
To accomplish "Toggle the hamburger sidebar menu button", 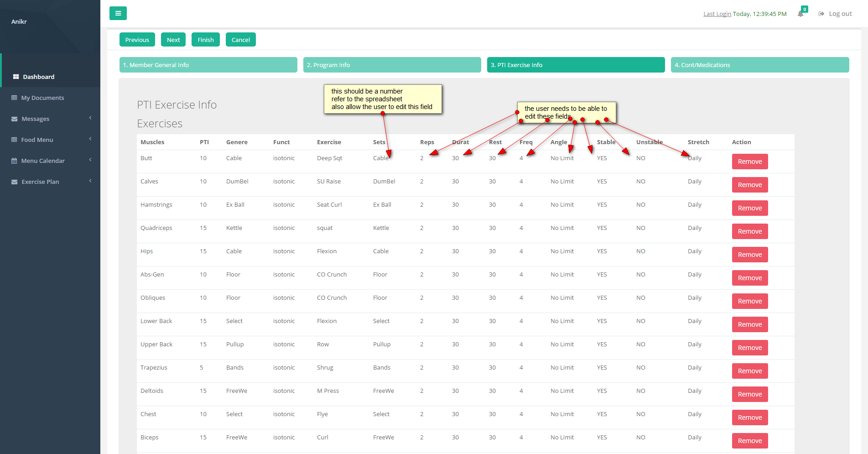I will coord(118,13).
